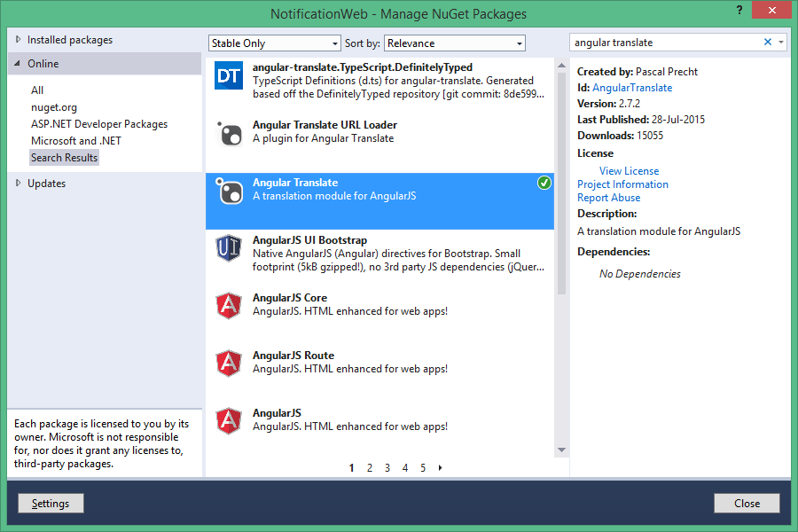
Task: Select nuget.org source in the sidebar
Action: (54, 107)
